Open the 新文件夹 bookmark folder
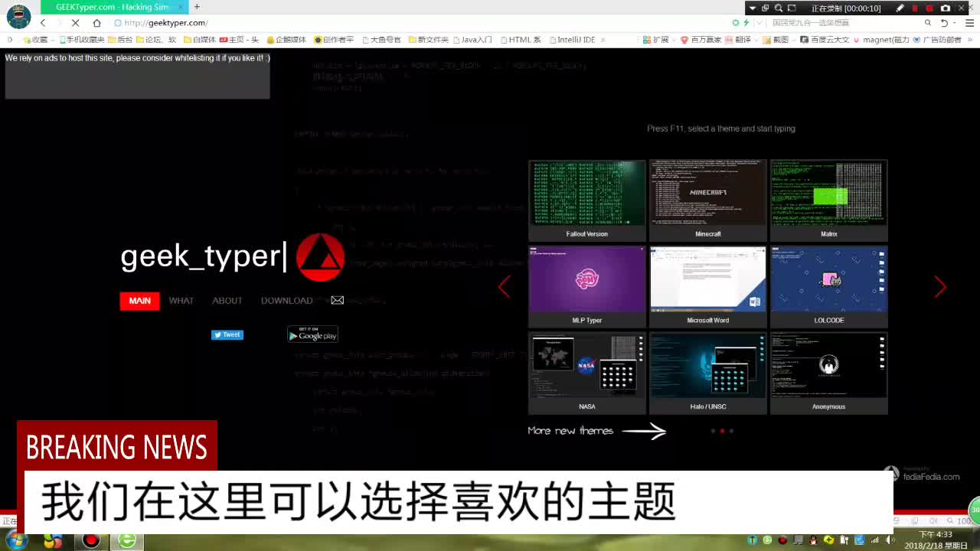 (x=429, y=40)
